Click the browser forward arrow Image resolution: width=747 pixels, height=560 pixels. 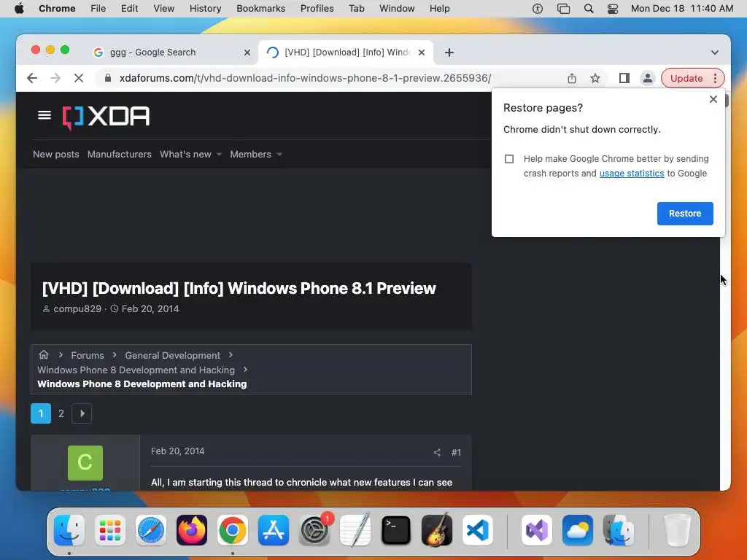pyautogui.click(x=55, y=78)
